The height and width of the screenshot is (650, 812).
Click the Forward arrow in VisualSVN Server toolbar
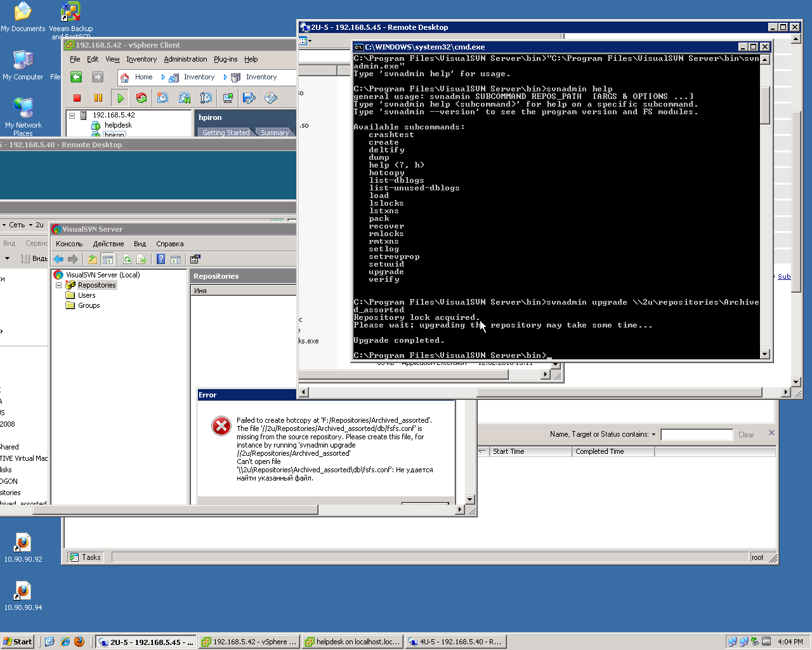73,259
